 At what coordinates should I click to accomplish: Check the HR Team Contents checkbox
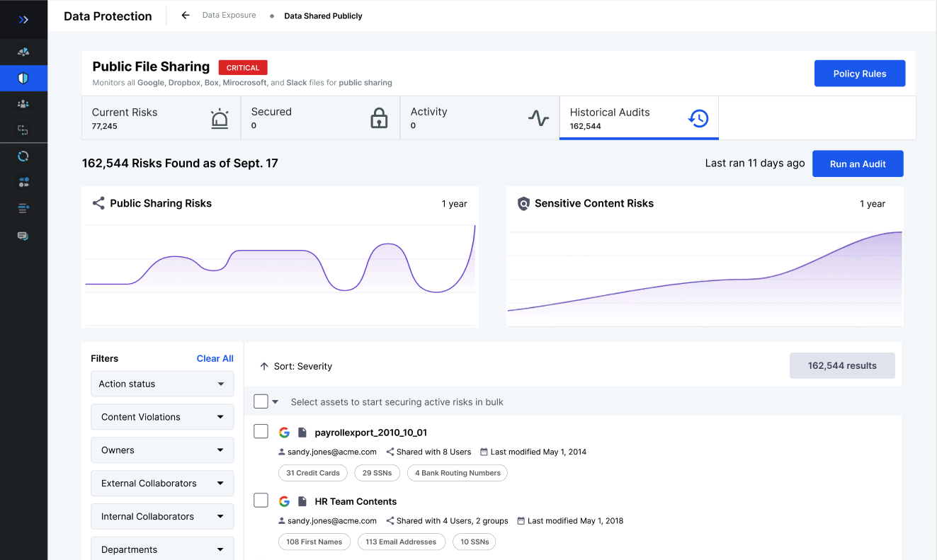click(261, 500)
